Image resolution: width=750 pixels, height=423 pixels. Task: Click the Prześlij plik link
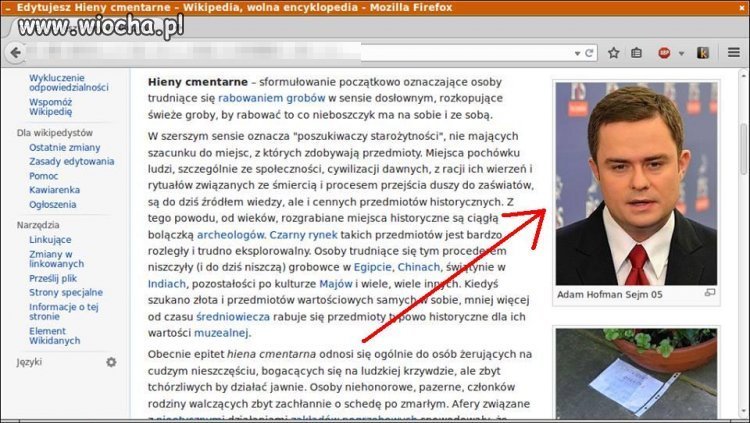pyautogui.click(x=53, y=278)
